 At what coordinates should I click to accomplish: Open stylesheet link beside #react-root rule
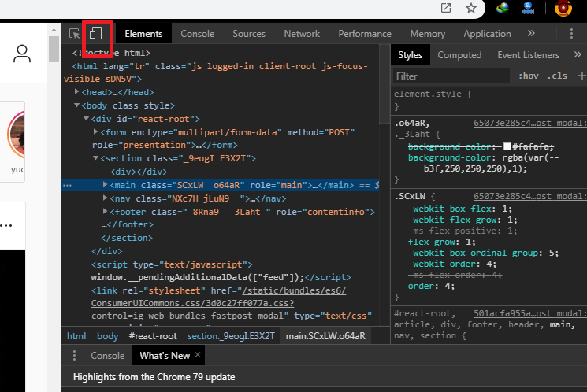pos(529,313)
